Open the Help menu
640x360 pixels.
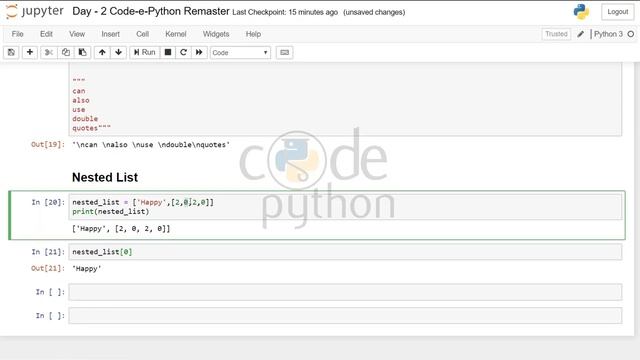coord(253,34)
